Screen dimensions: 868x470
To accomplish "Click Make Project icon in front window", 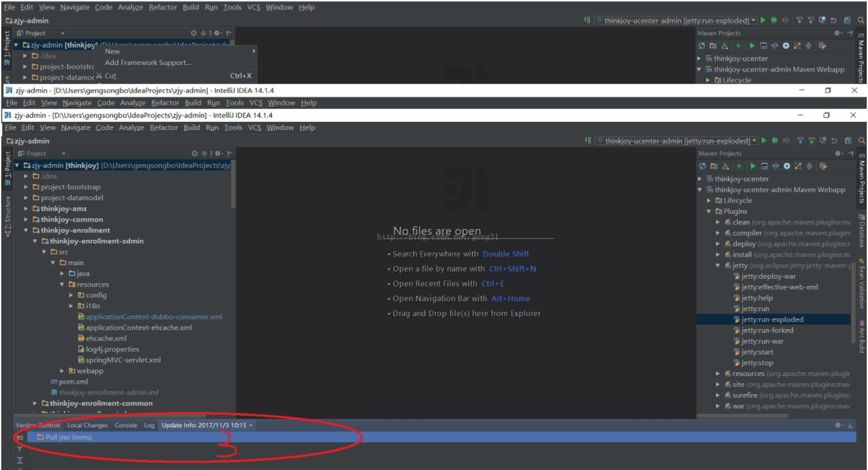I will tap(587, 140).
